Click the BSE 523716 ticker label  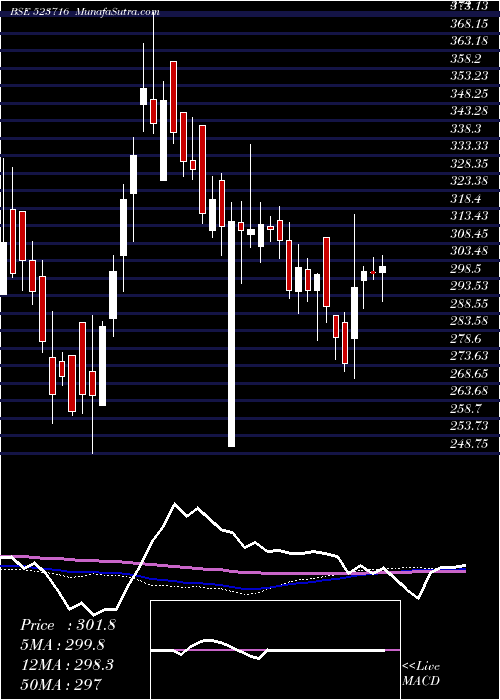coord(40,12)
